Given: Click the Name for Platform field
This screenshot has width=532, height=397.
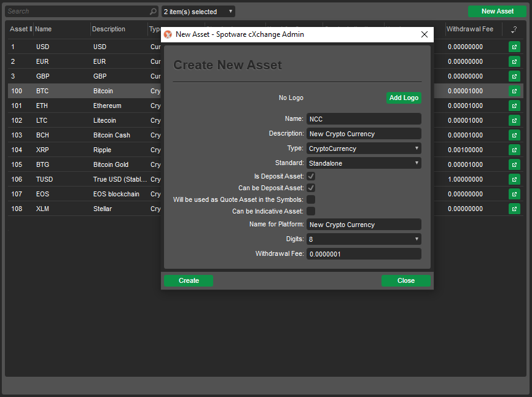Looking at the screenshot, I should coord(364,225).
